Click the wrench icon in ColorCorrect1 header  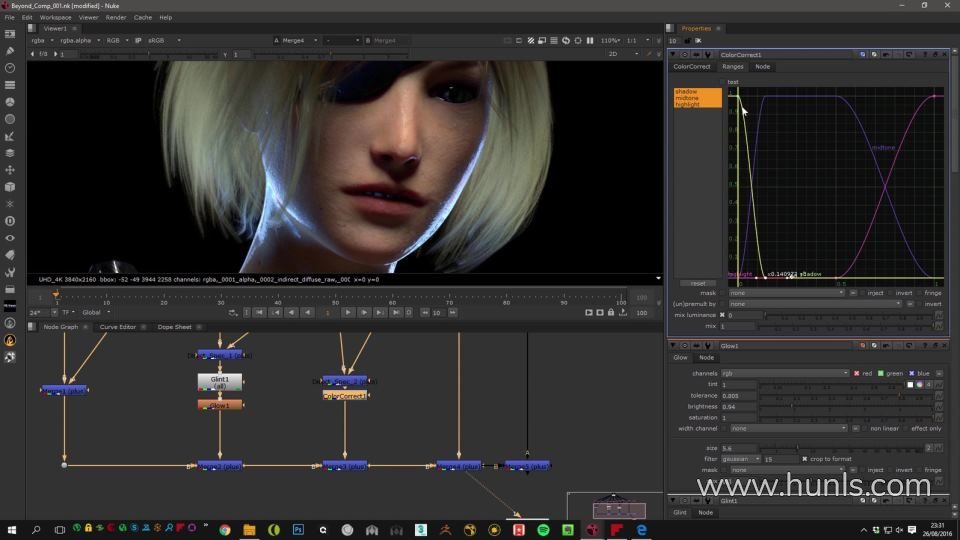pyautogui.click(x=708, y=54)
